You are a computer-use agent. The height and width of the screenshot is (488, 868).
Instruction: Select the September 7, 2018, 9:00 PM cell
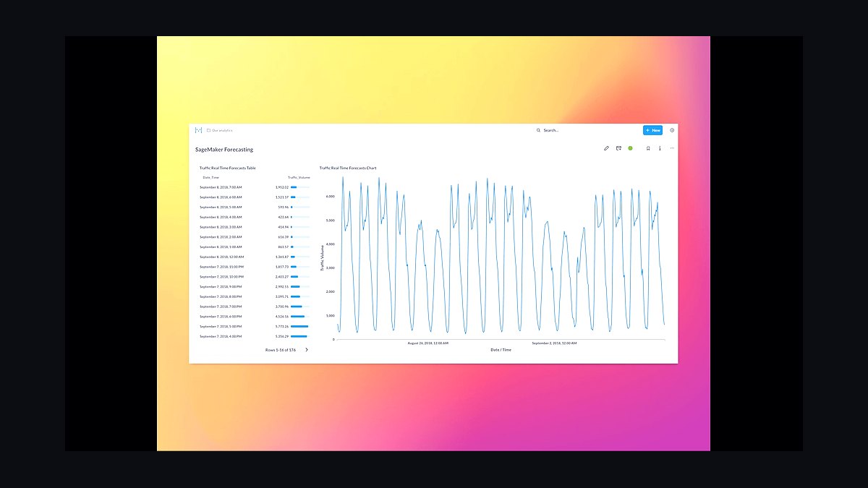(221, 286)
